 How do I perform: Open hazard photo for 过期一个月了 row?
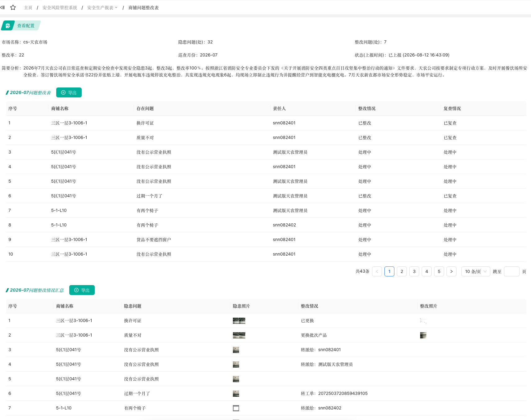pos(236,394)
